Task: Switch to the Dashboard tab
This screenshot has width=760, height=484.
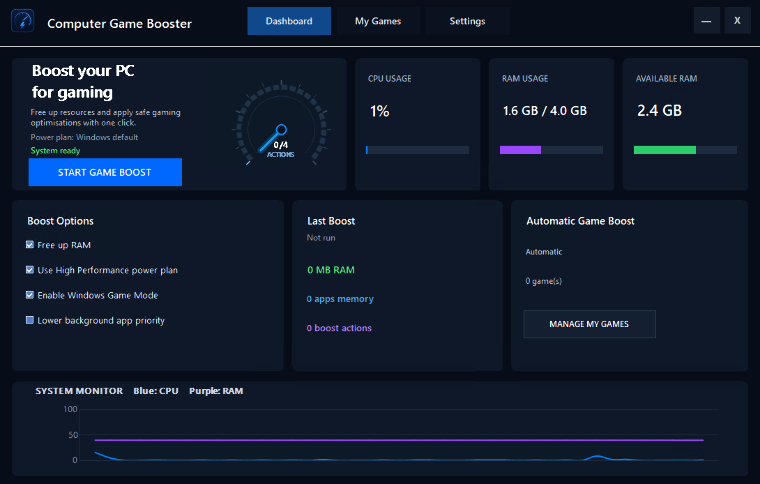Action: click(x=289, y=21)
